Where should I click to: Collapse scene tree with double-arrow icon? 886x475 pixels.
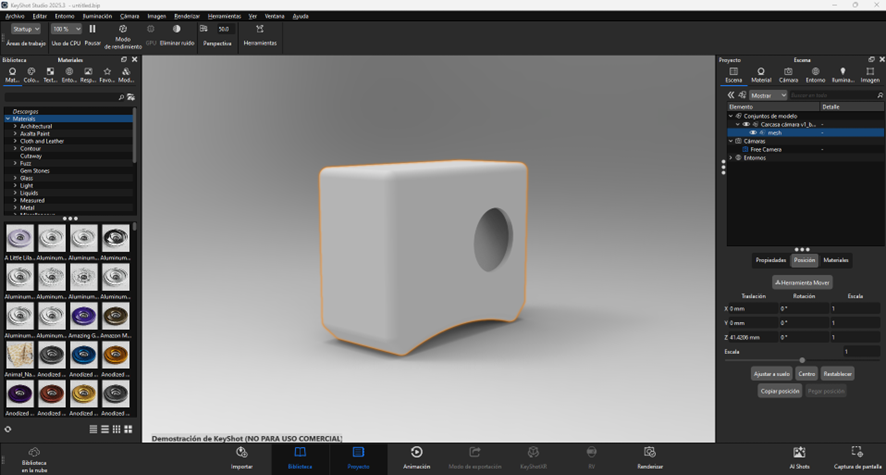731,95
